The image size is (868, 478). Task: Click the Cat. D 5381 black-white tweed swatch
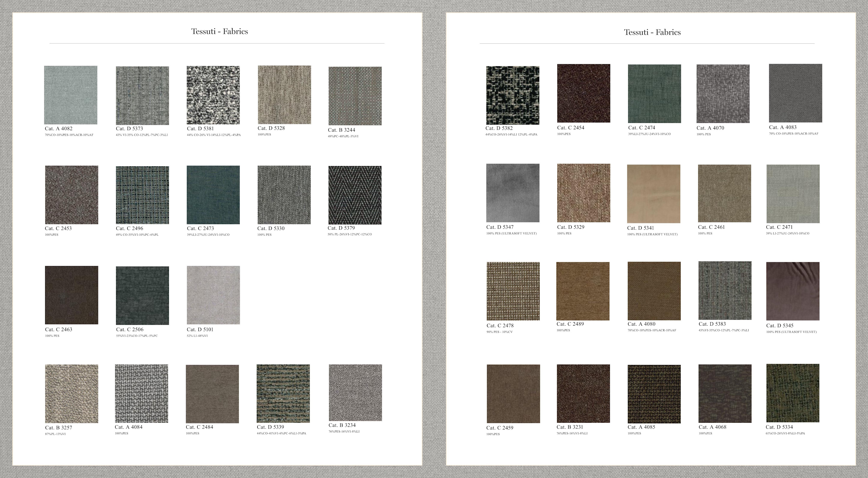(x=213, y=95)
